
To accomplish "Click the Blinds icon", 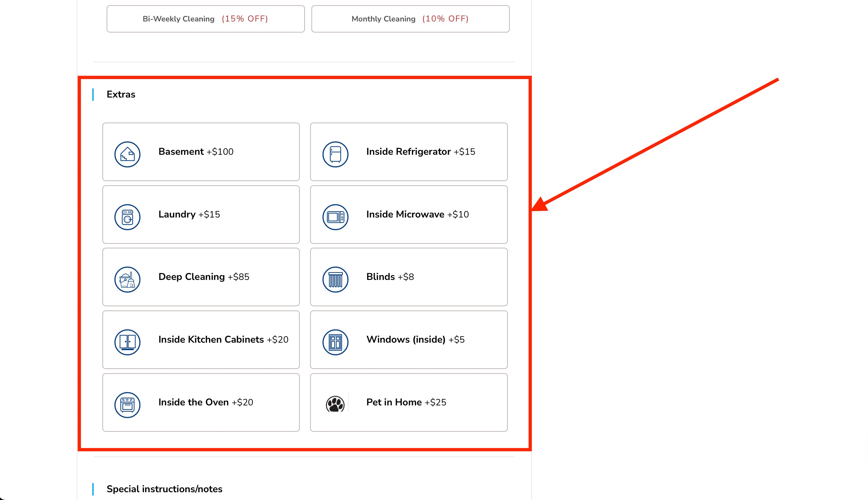I will pos(335,280).
